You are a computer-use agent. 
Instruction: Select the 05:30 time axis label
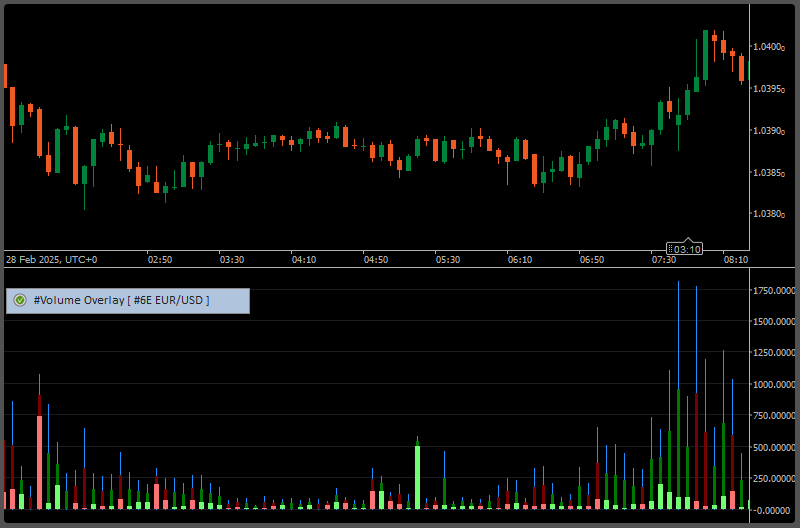(x=447, y=260)
